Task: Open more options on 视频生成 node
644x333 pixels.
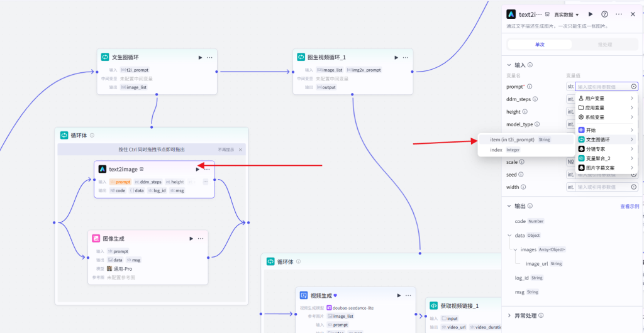Action: [408, 295]
